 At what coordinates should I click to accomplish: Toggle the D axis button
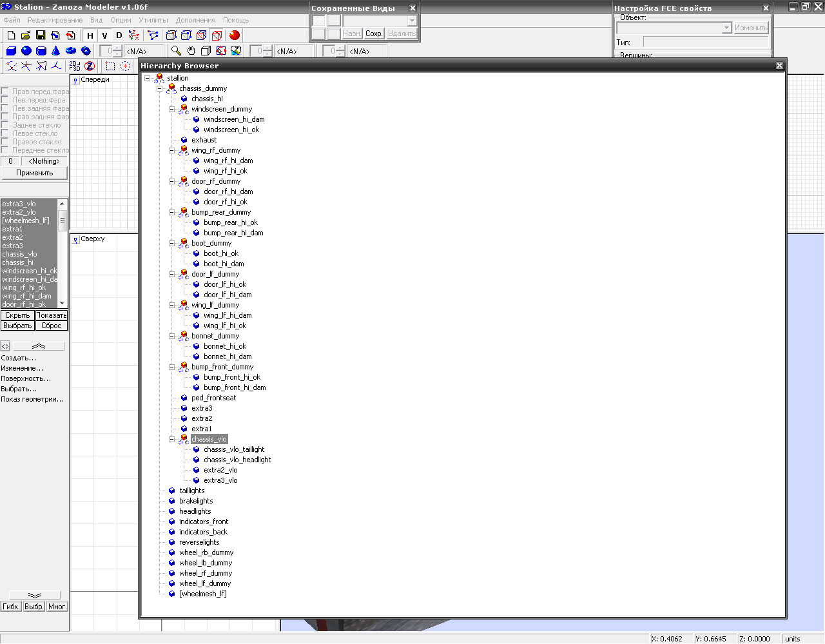click(119, 35)
